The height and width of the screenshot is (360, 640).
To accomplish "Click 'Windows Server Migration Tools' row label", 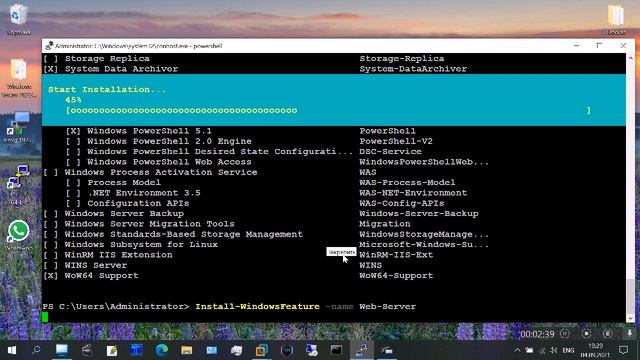I will 149,224.
